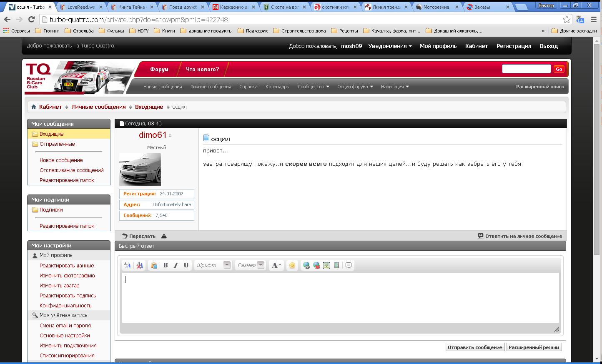Click the insert link globe icon
Screen dimensions: 602x364
pos(306,265)
